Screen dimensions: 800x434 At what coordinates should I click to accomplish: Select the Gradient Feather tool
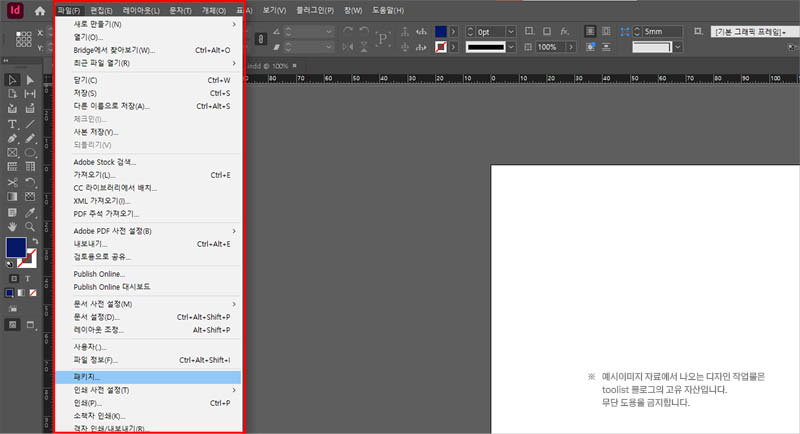click(x=30, y=196)
